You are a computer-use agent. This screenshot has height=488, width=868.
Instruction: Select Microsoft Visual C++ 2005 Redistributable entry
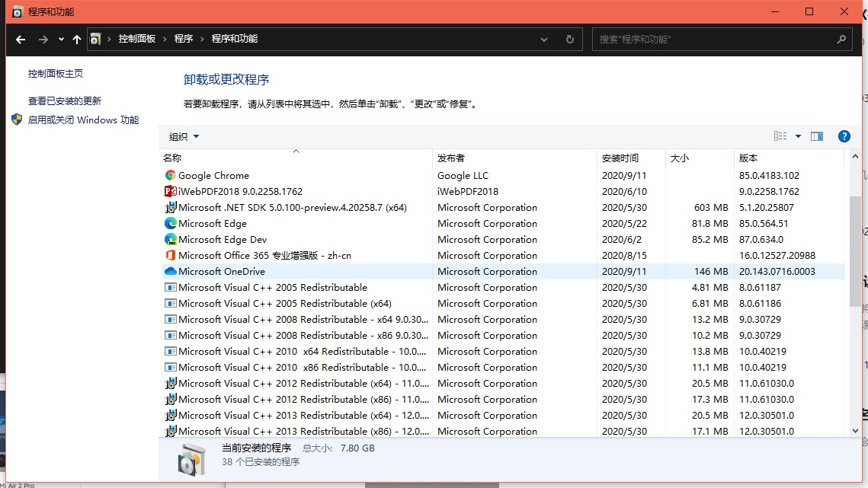coord(503,287)
